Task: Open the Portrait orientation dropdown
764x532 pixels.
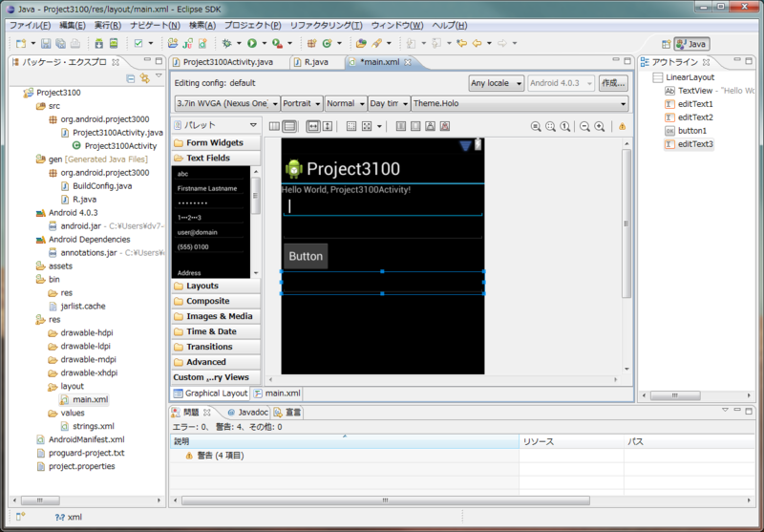Action: coord(302,103)
